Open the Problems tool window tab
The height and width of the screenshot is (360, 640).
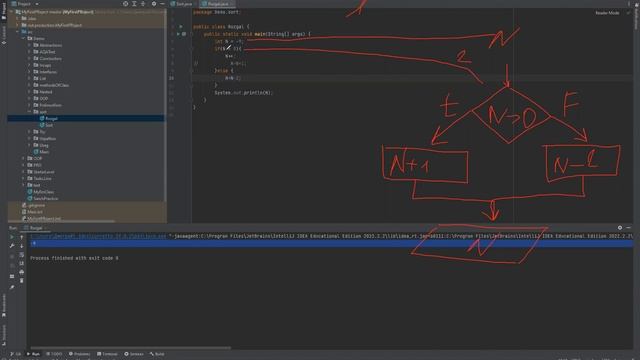coord(79,354)
